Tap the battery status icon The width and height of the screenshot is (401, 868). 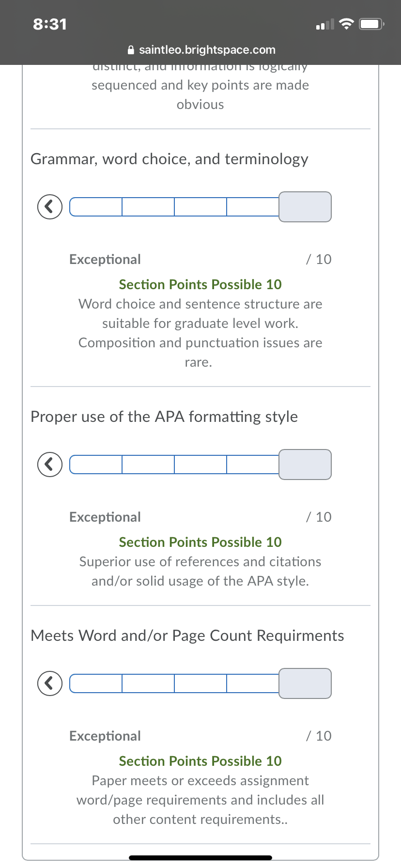pos(371,24)
